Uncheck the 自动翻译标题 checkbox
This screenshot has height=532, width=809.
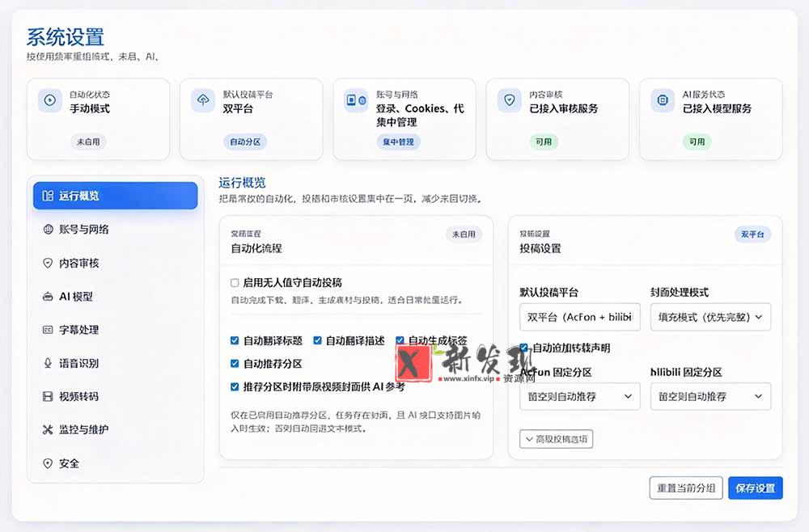coord(235,340)
